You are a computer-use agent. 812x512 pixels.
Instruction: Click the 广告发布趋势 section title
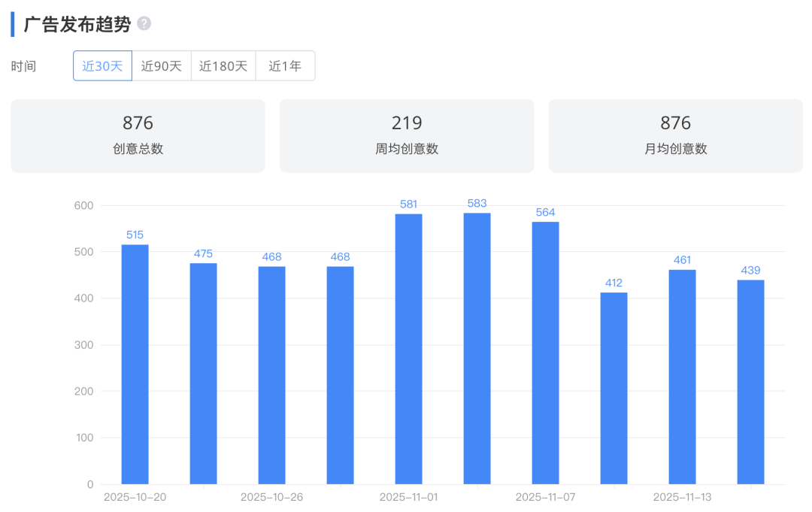pyautogui.click(x=75, y=23)
